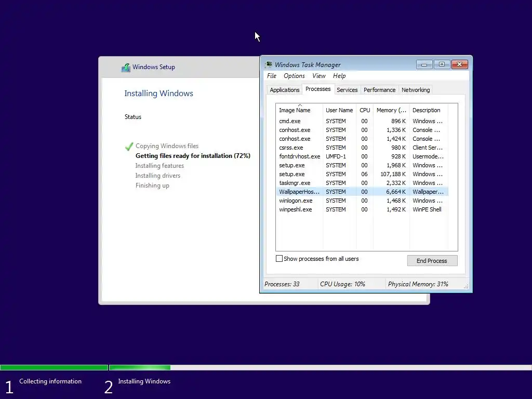The image size is (532, 399).
Task: Click Getting files ready for installation status
Action: pos(193,156)
